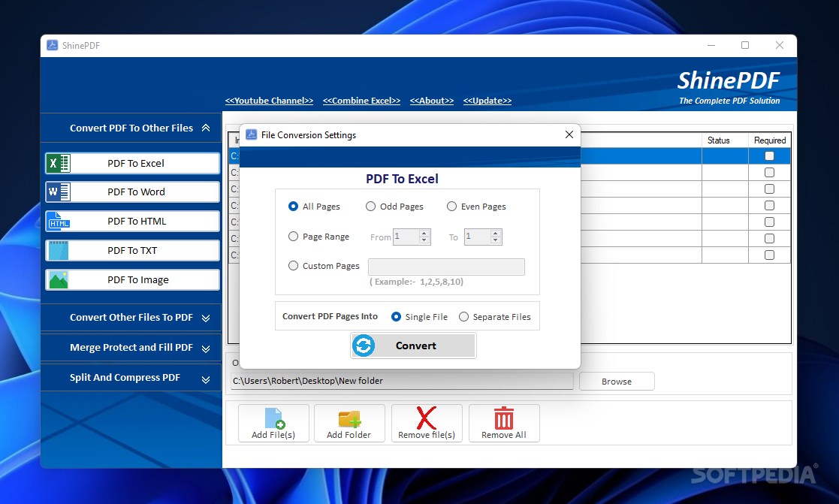Select the Page Range option
Viewport: 839px width, 504px height.
click(293, 236)
